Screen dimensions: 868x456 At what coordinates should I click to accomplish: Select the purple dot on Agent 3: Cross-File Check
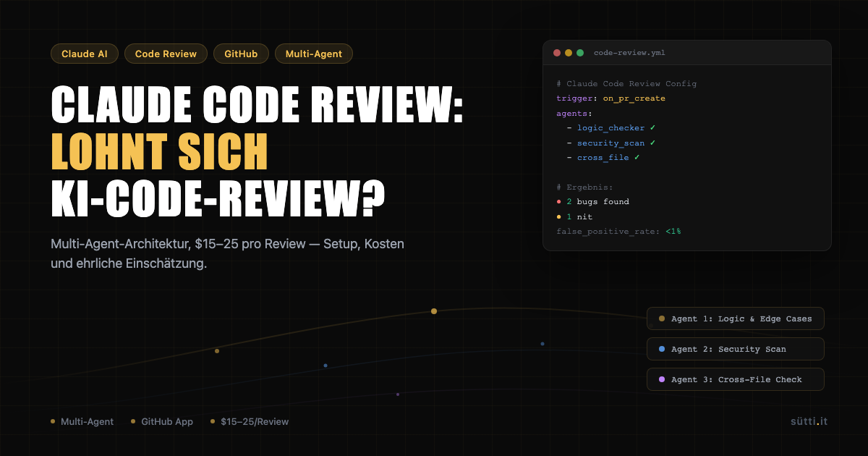[663, 379]
